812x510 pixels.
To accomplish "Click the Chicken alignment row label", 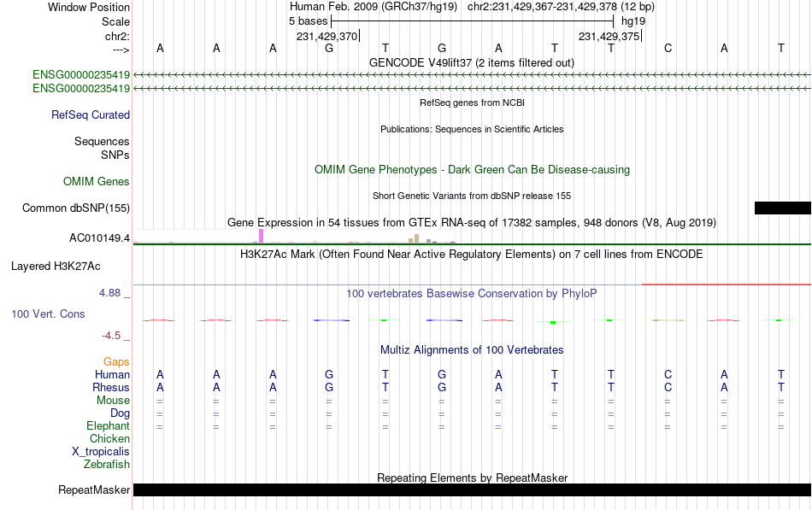I will (x=109, y=438).
